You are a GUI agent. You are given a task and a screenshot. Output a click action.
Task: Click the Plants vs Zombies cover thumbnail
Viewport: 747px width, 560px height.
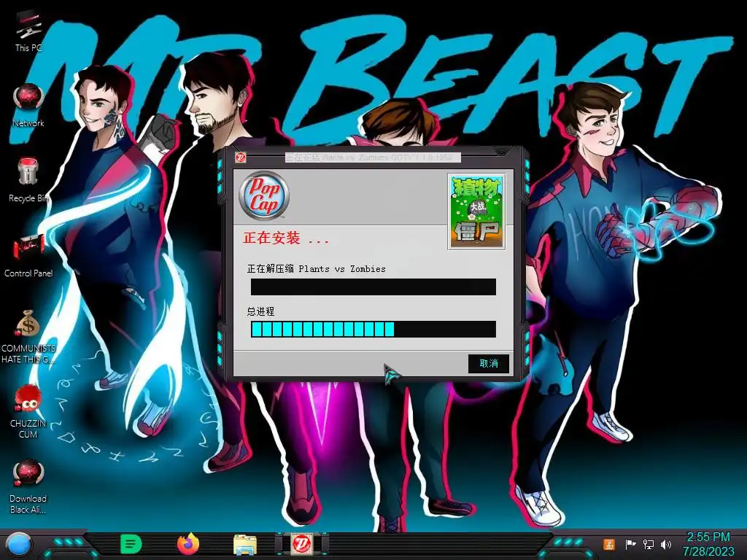(476, 212)
